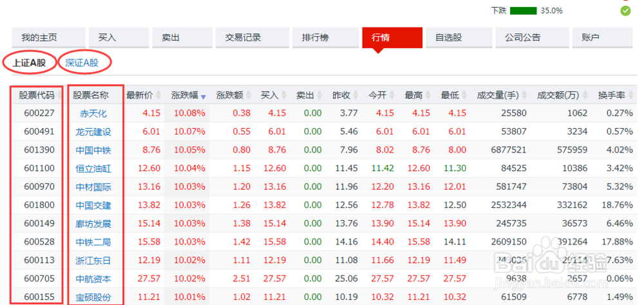Open stock link 浙江东日
The width and height of the screenshot is (644, 305).
93,260
